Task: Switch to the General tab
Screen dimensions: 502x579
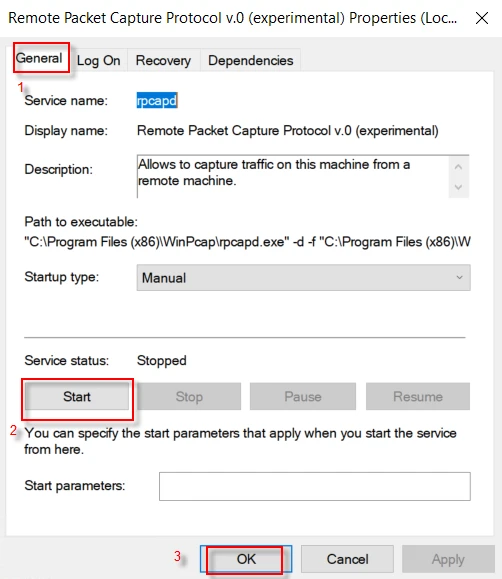Action: tap(39, 58)
